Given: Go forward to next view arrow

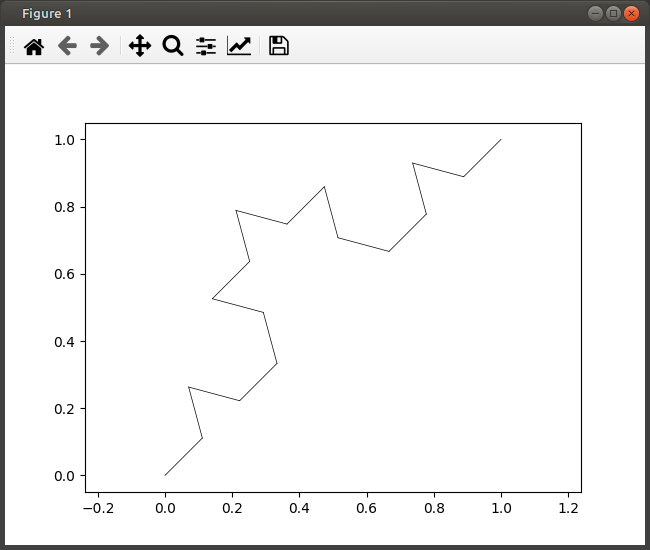Looking at the screenshot, I should click(99, 46).
